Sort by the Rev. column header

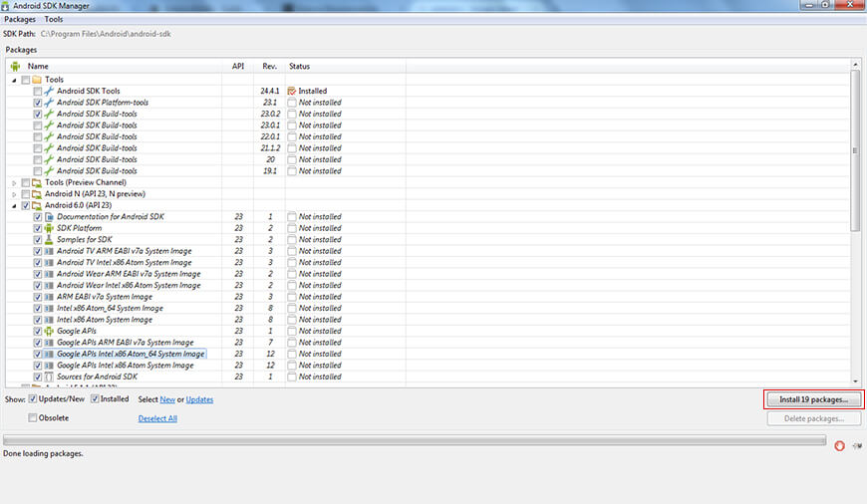269,67
